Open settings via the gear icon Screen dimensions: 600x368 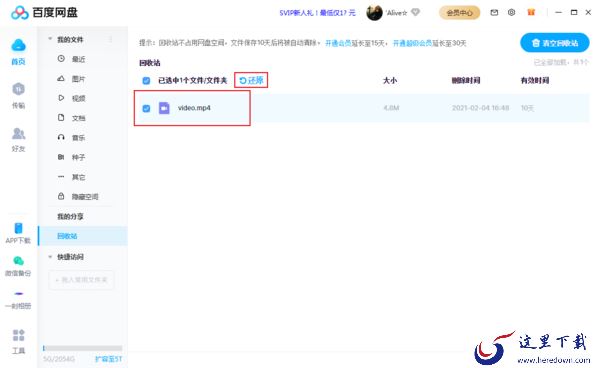[511, 13]
